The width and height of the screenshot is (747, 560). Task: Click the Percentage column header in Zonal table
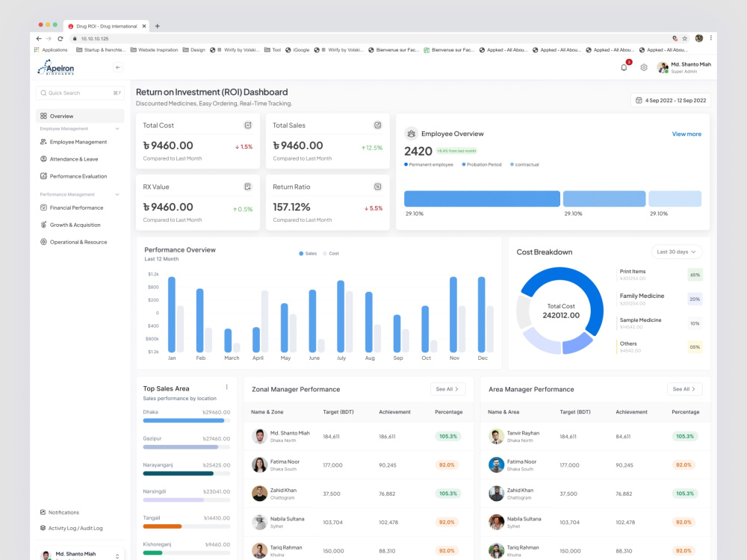[x=449, y=412]
